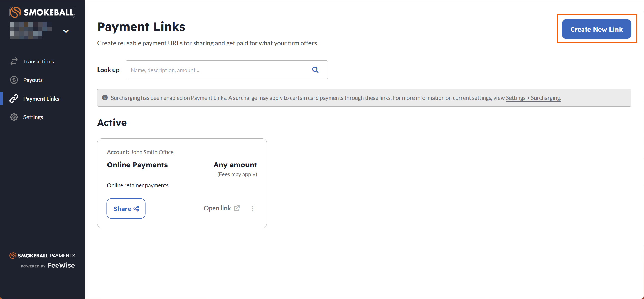The height and width of the screenshot is (299, 644).
Task: Click the Share button on Online Payments card
Action: pyautogui.click(x=126, y=208)
